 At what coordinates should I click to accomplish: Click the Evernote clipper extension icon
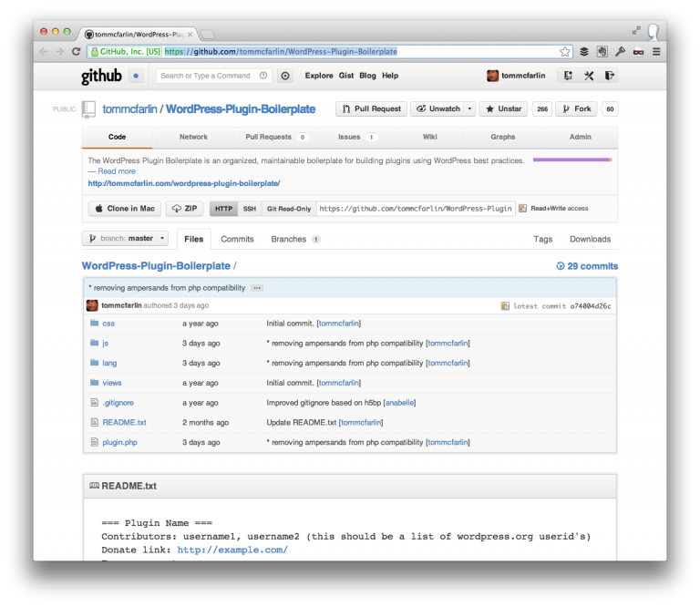coord(602,52)
